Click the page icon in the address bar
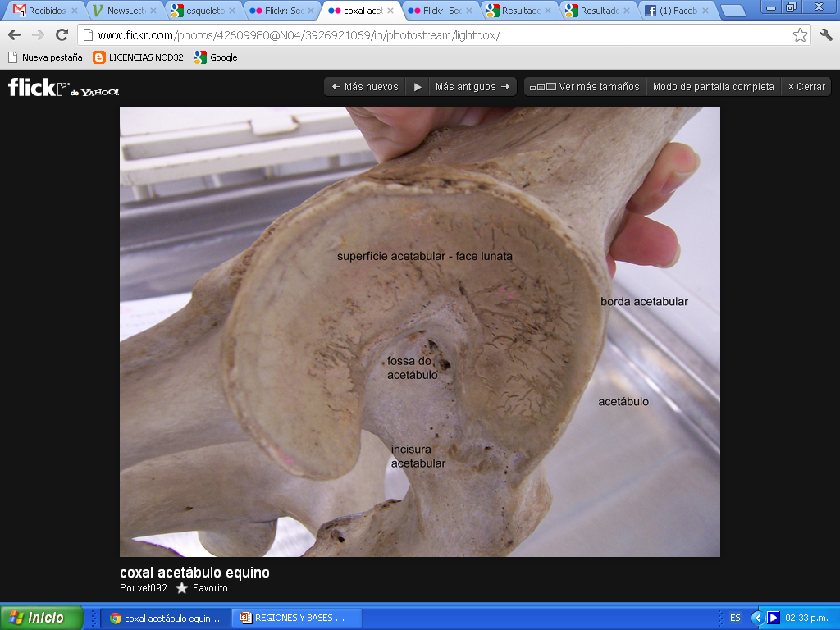 point(87,36)
